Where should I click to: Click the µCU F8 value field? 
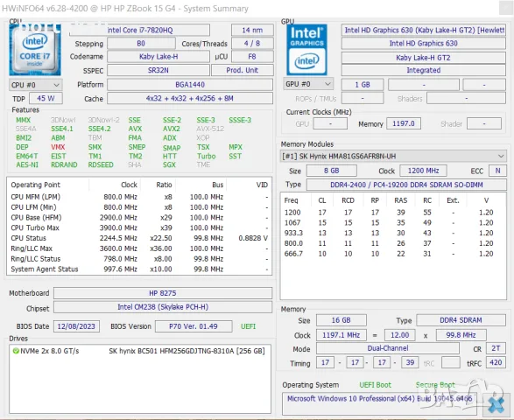[x=252, y=56]
